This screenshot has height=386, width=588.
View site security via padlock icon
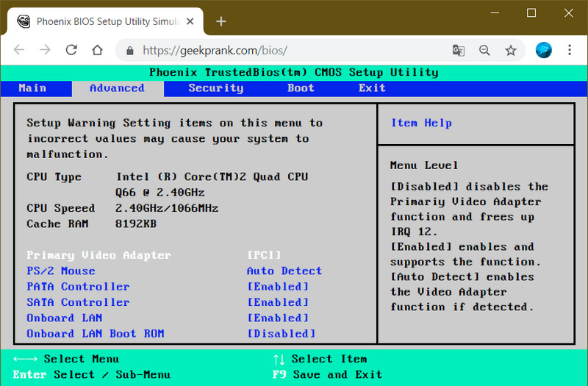pyautogui.click(x=130, y=51)
